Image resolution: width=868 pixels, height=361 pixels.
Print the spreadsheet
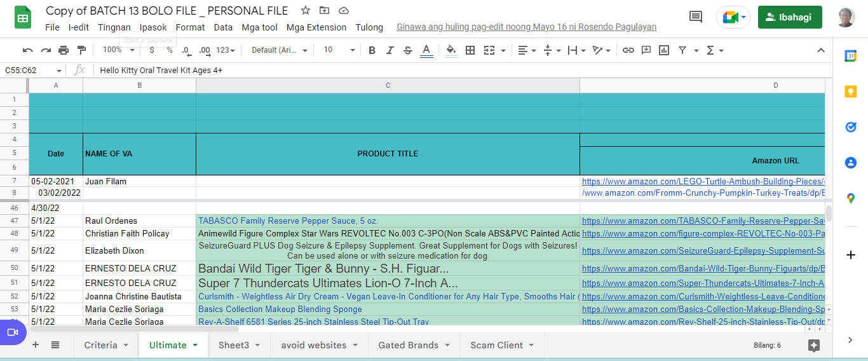(64, 50)
